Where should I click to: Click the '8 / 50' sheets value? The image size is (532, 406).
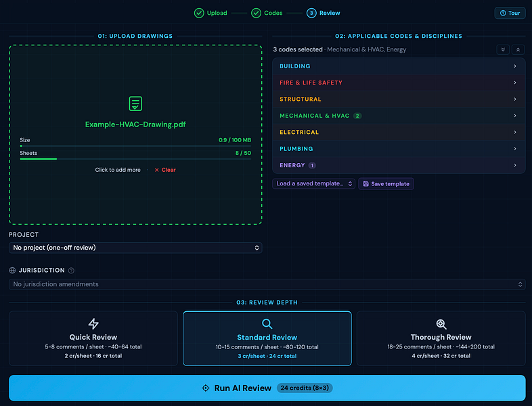coord(243,153)
